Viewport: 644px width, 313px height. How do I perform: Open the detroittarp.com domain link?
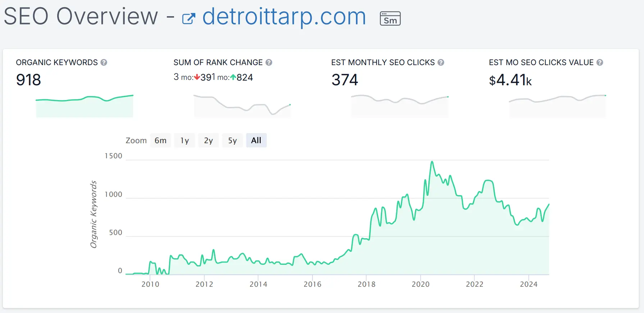coord(284,17)
